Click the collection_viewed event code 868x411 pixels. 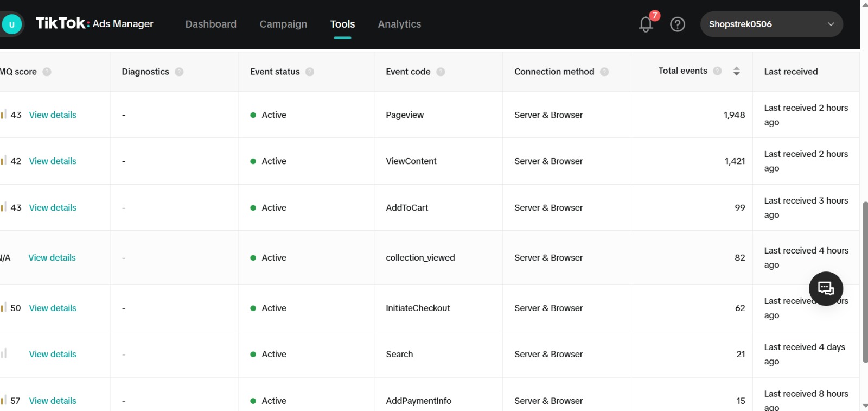[x=420, y=258]
